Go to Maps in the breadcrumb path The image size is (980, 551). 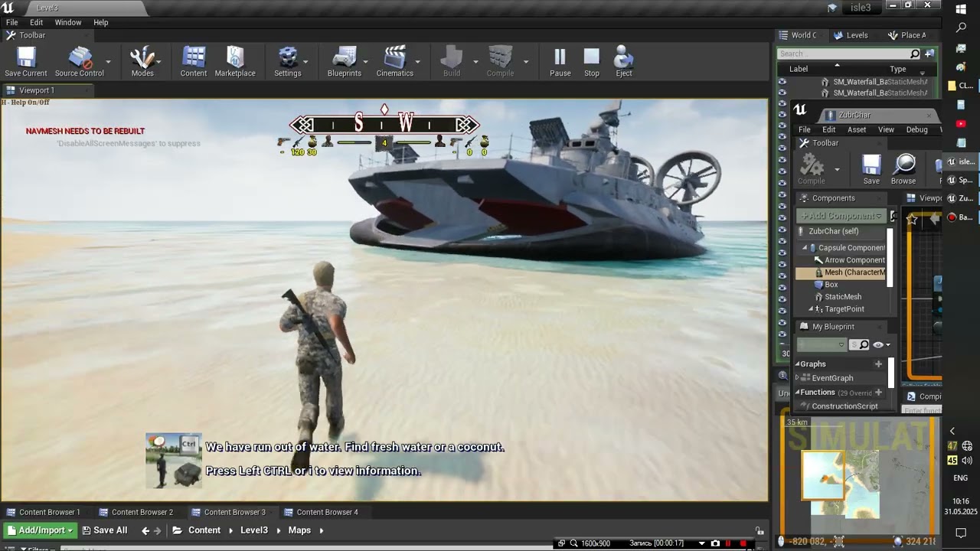299,530
